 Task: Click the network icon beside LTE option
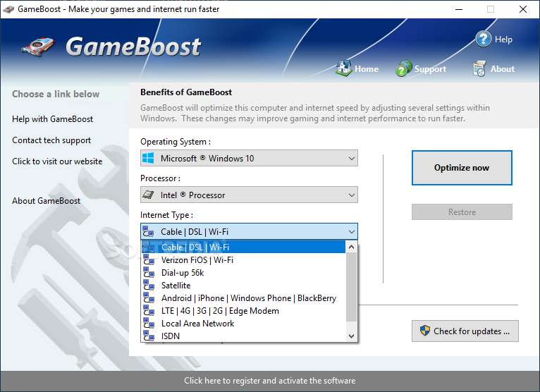[x=149, y=311]
